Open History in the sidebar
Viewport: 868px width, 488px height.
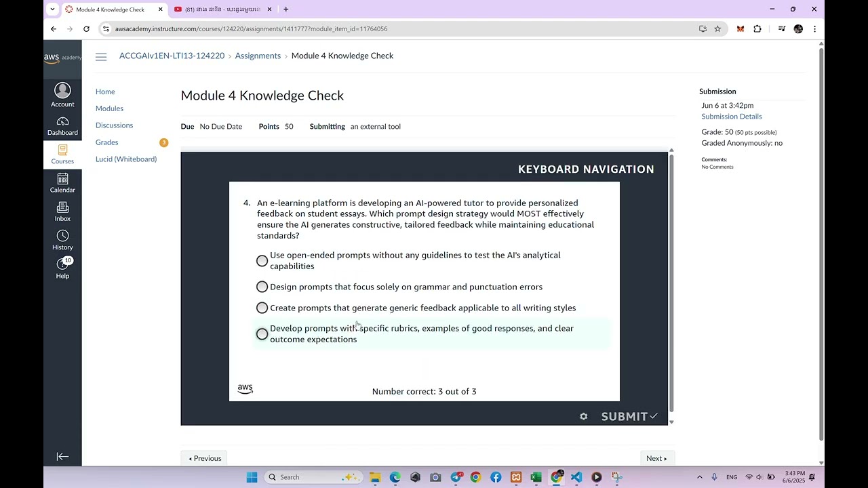click(x=62, y=240)
